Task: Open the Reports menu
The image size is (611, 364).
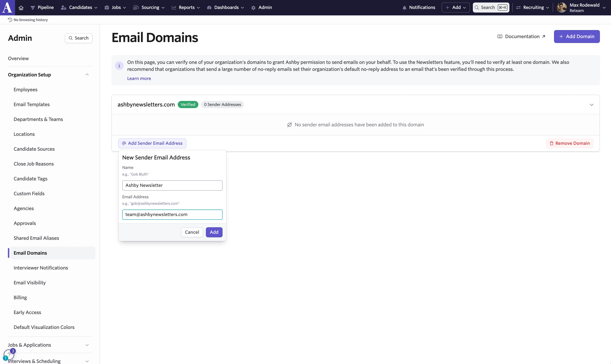Action: point(186,8)
